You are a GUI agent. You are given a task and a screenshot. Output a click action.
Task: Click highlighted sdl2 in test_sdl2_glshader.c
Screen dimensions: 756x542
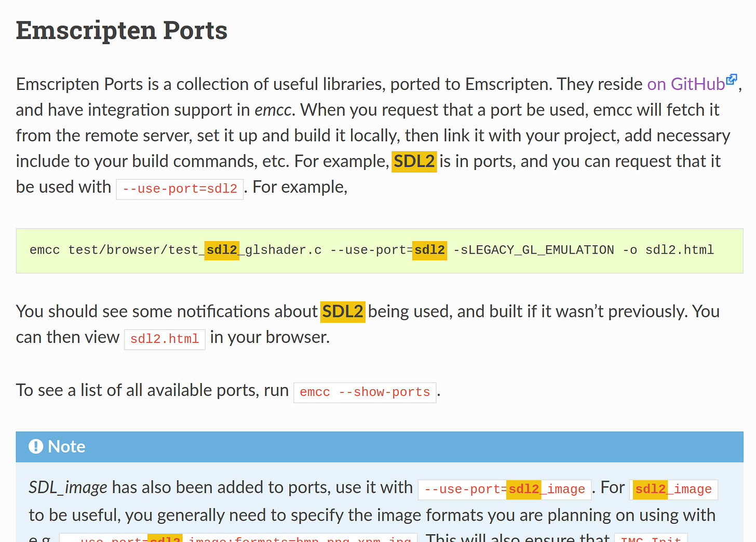point(222,250)
